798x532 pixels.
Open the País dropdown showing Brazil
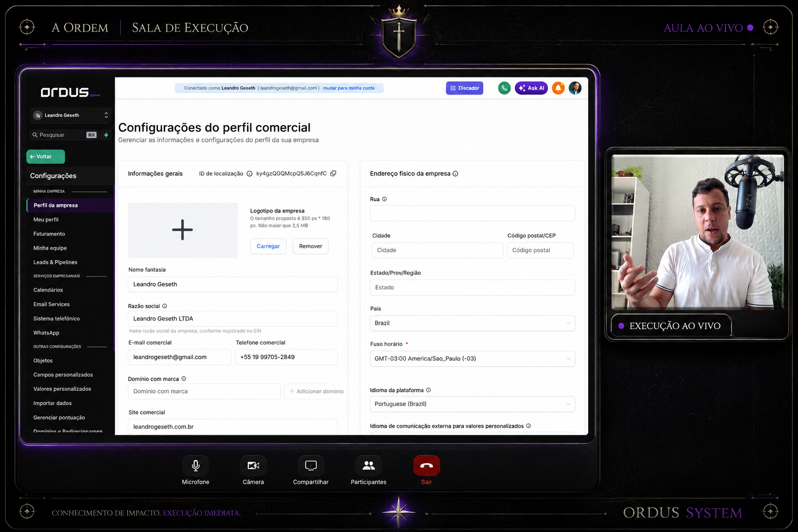click(x=472, y=323)
